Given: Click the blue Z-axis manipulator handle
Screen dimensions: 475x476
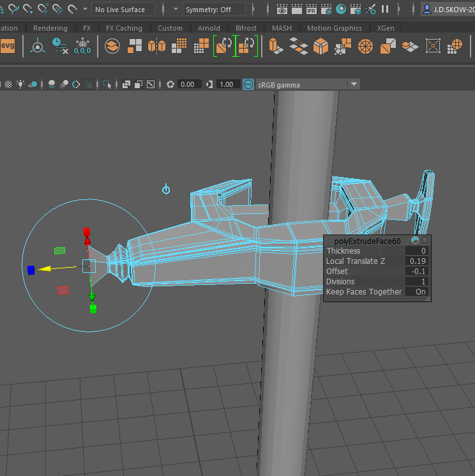Looking at the screenshot, I should [31, 270].
